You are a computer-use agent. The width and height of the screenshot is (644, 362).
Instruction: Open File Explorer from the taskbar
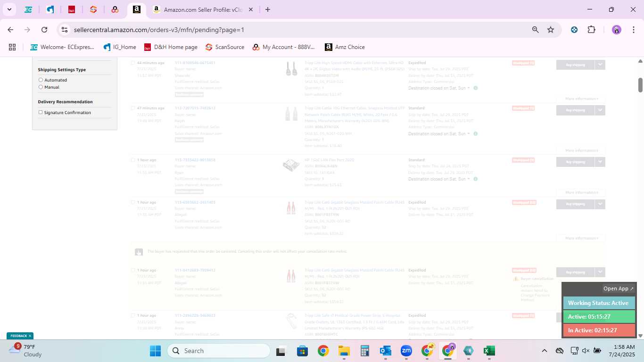click(344, 351)
